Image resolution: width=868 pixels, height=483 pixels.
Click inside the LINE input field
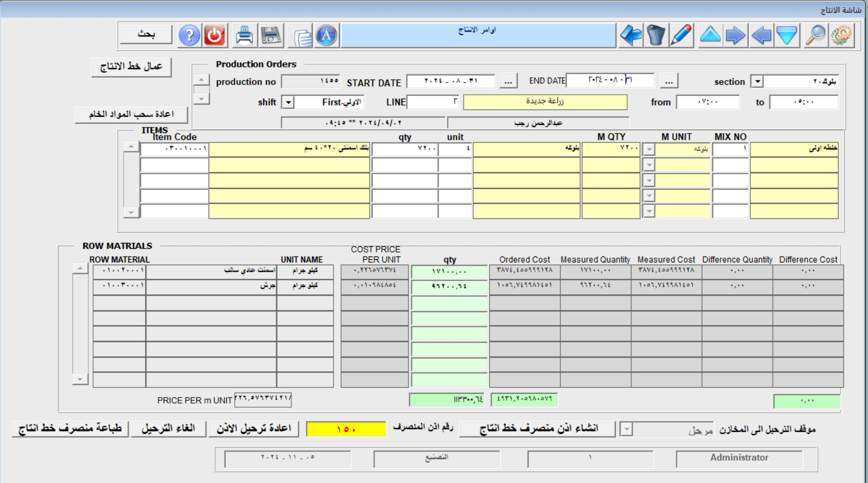point(433,102)
